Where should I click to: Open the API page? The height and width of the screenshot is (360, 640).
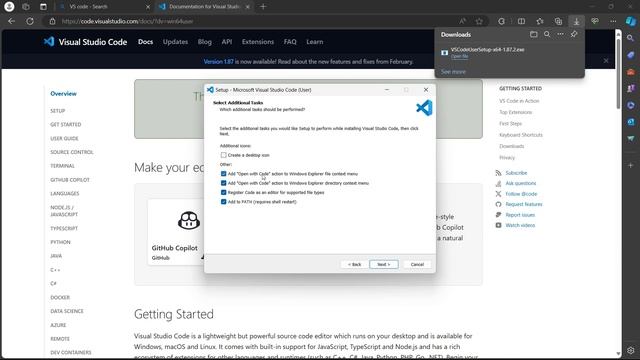[227, 42]
